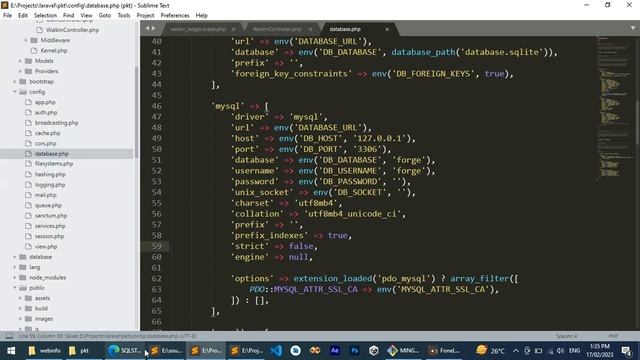Image resolution: width=640 pixels, height=360 pixels.
Task: Open the Project menu
Action: tap(145, 15)
